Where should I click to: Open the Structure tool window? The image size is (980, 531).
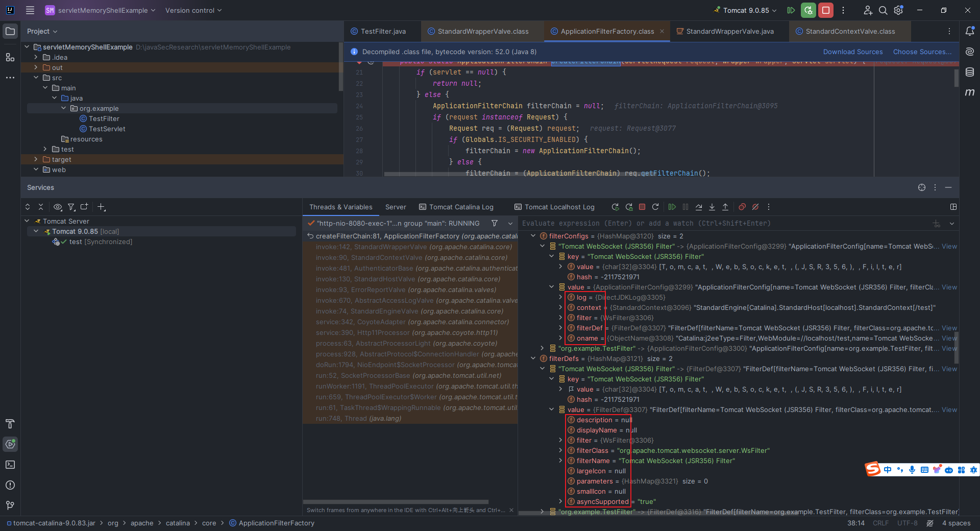tap(10, 57)
